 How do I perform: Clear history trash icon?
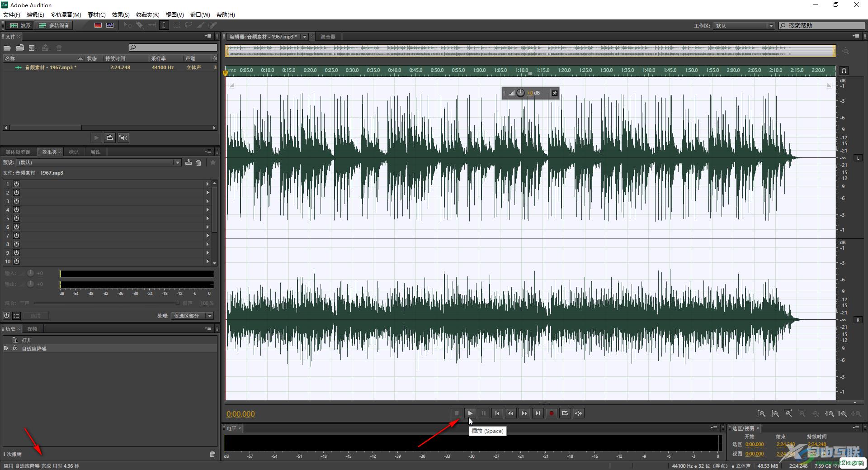(x=212, y=454)
